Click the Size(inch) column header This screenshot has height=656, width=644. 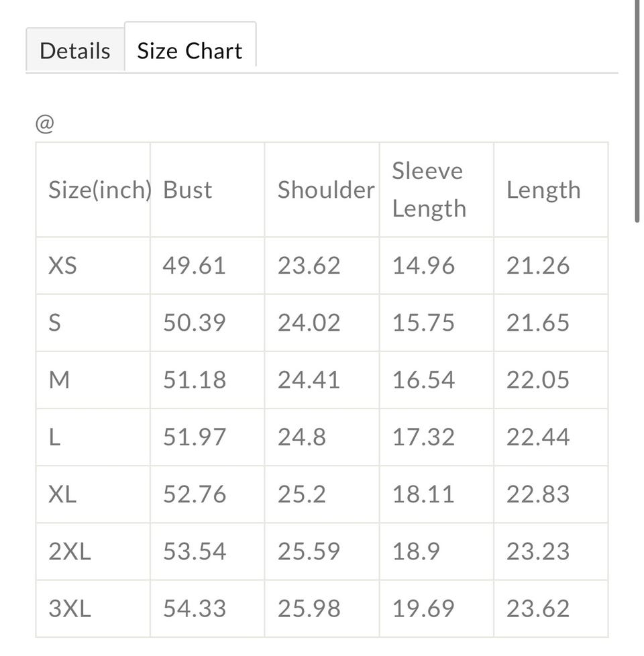[x=99, y=190]
